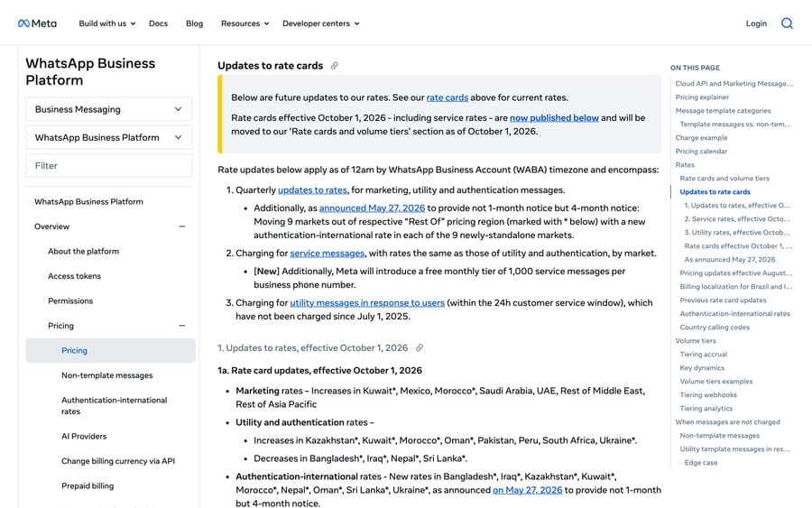
Task: Open Authentication-international rates sidebar page
Action: pyautogui.click(x=114, y=405)
